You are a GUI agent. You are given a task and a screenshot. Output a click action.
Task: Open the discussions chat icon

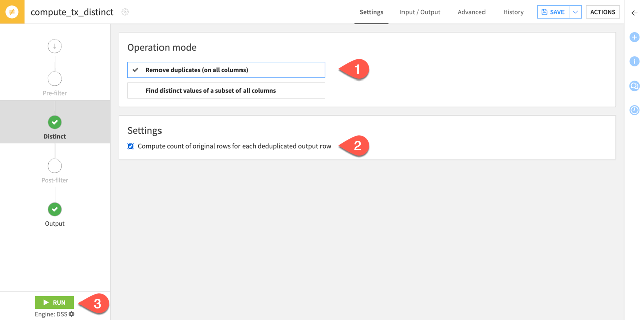click(x=634, y=86)
